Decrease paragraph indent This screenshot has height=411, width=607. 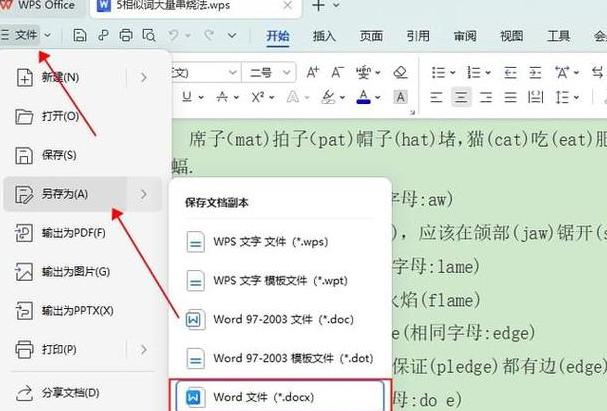[510, 72]
